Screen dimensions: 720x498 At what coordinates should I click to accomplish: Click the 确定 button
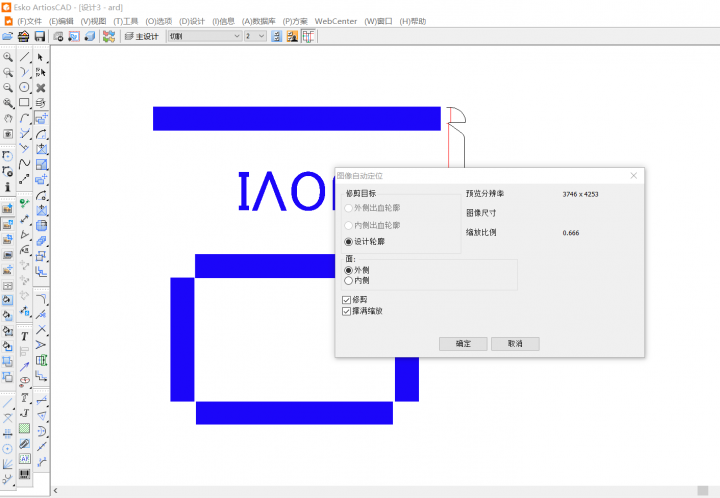coord(463,343)
